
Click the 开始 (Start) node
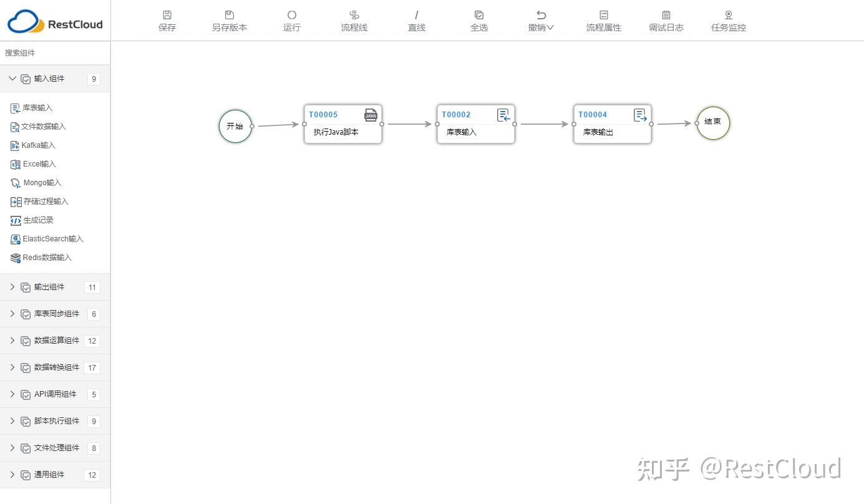coord(235,125)
